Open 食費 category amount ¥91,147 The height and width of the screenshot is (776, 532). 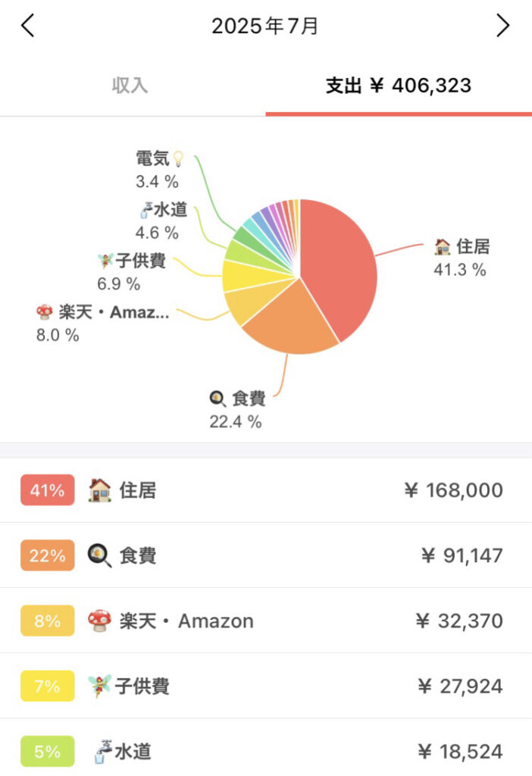(x=462, y=555)
